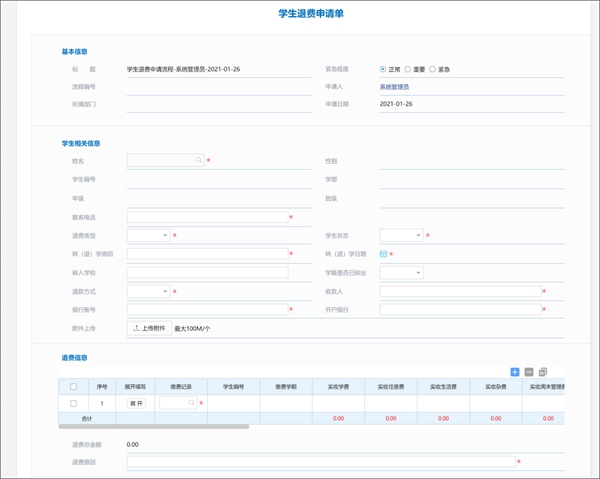The height and width of the screenshot is (479, 600).
Task: Click the application date 2021-01-26
Action: click(x=396, y=104)
